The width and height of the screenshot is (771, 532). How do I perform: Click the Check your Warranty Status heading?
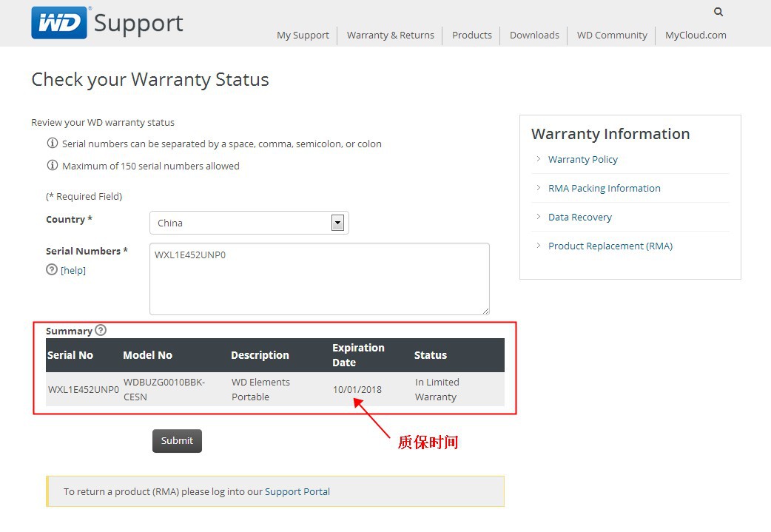(150, 80)
